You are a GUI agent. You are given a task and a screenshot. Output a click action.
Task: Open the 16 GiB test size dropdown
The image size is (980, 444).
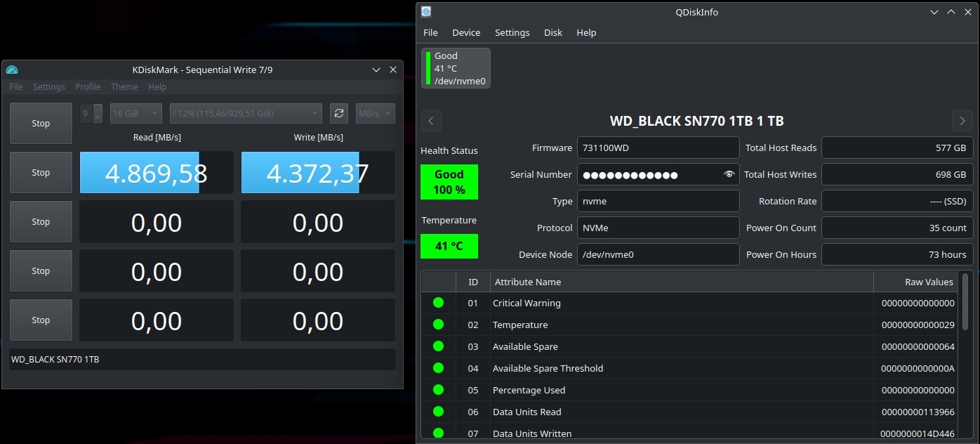136,113
